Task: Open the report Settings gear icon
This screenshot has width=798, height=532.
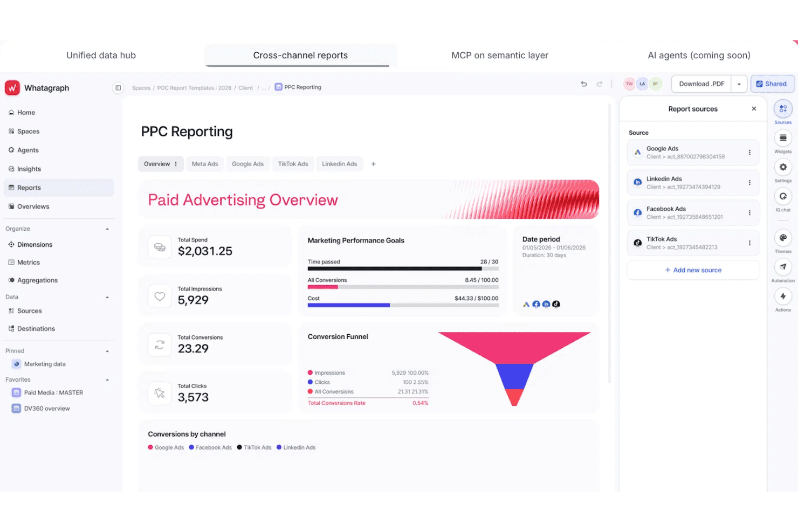Action: click(783, 167)
